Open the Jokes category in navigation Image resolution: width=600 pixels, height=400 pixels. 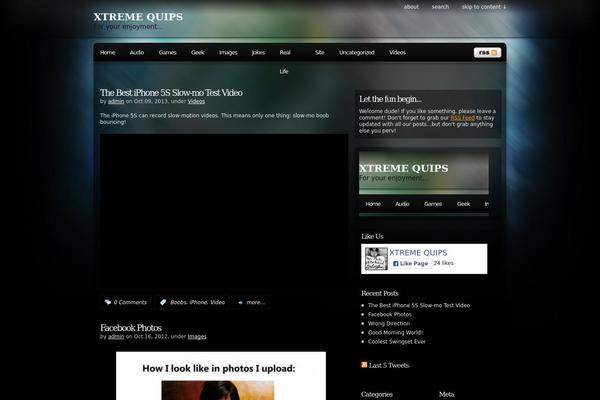pyautogui.click(x=258, y=52)
